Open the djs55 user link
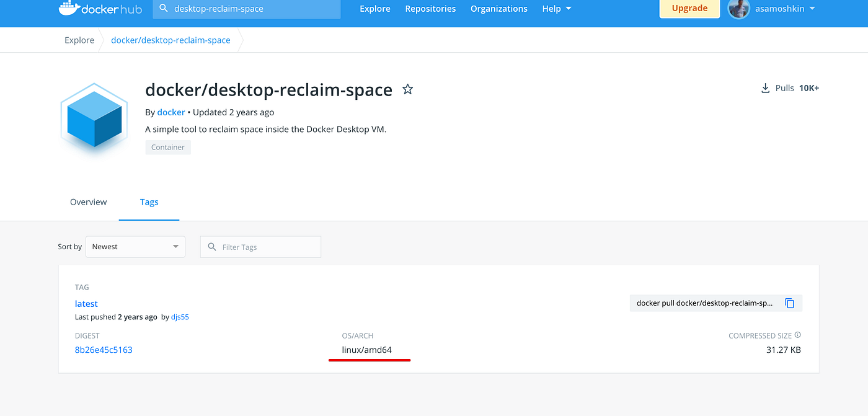This screenshot has height=416, width=868. point(180,317)
